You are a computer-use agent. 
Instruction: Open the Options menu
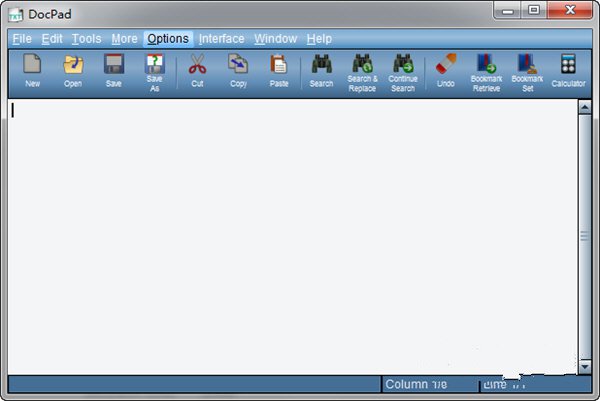168,39
